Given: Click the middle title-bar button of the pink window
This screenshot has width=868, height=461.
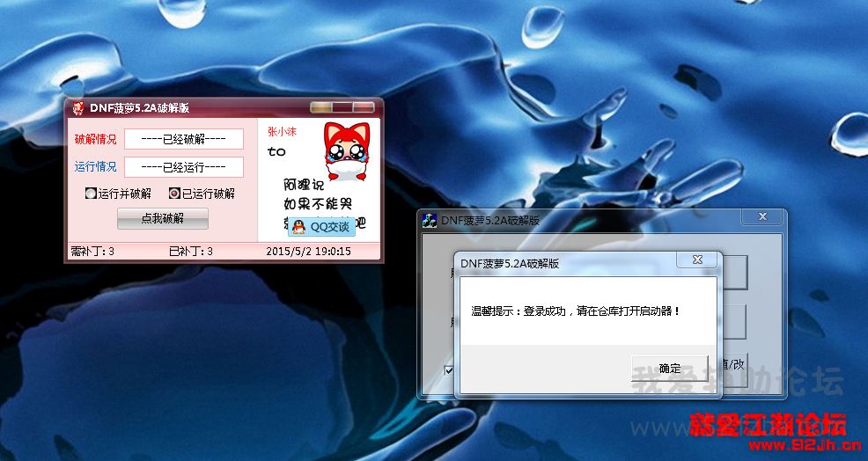Looking at the screenshot, I should click(x=342, y=107).
